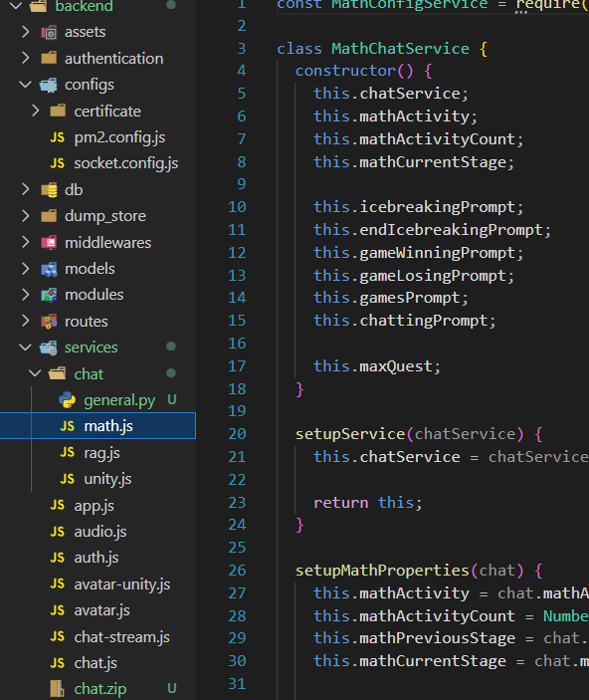The image size is (589, 700).
Task: Click the dump_store folder icon
Action: [49, 216]
